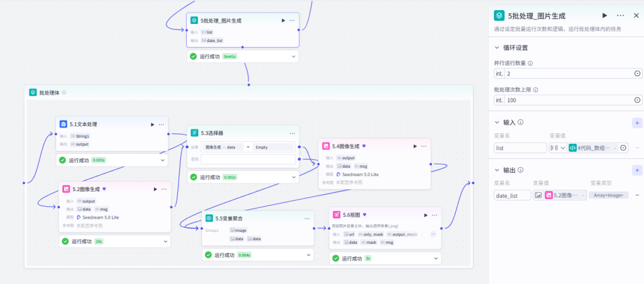The image size is (644, 284).
Task: Add a new output variable
Action: (x=636, y=170)
